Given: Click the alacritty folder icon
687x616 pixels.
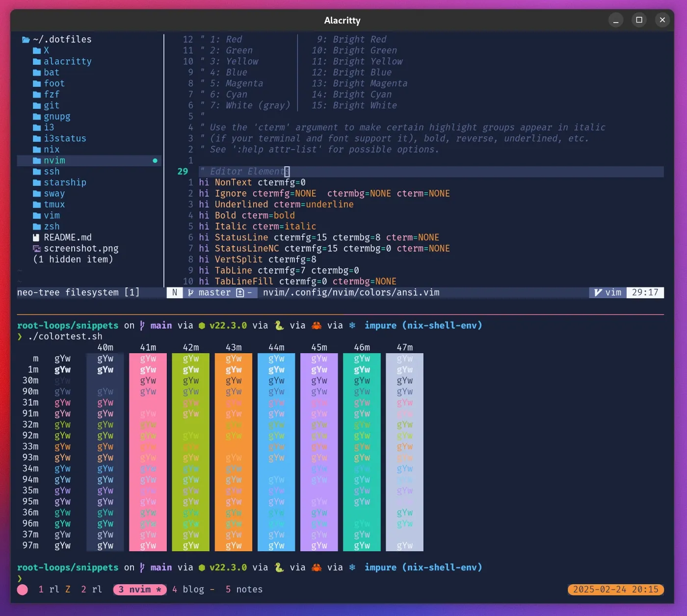Looking at the screenshot, I should [x=37, y=62].
